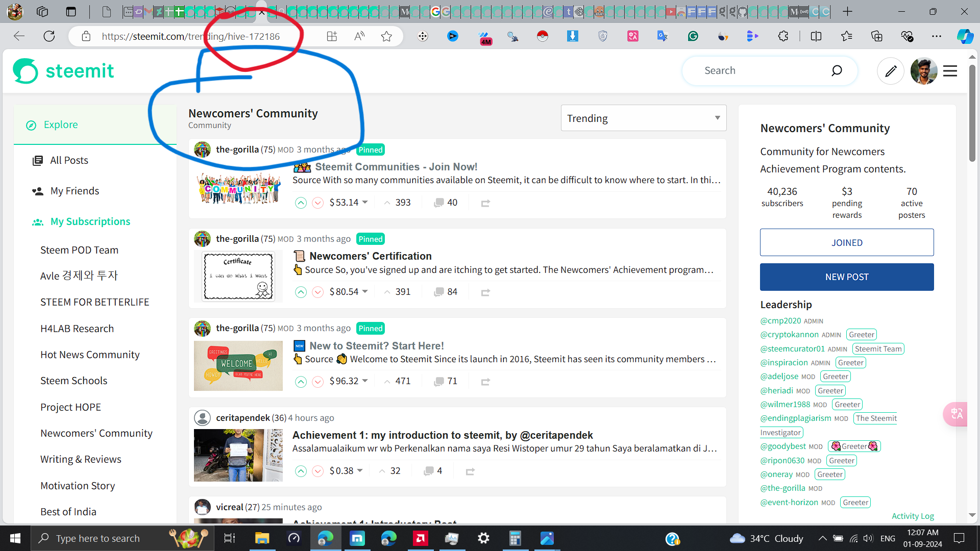Upvote the Achievement 1 post by ceritapendek
980x551 pixels.
(x=301, y=471)
